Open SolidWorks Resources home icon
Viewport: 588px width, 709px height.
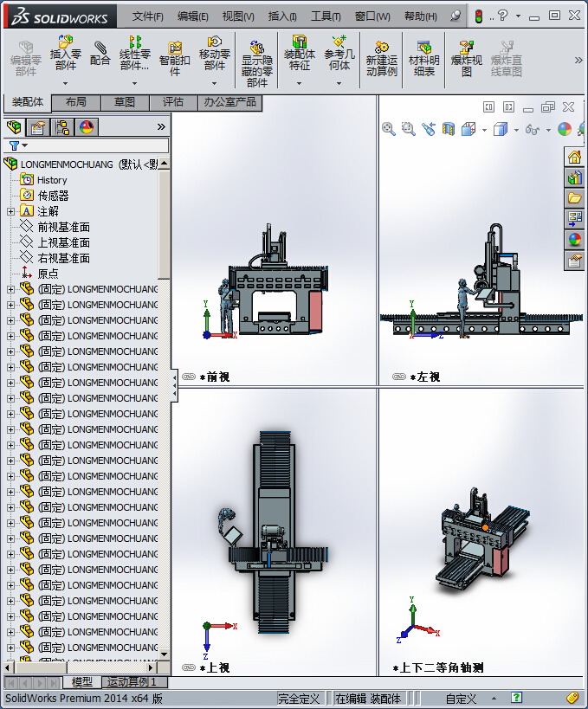[x=574, y=158]
